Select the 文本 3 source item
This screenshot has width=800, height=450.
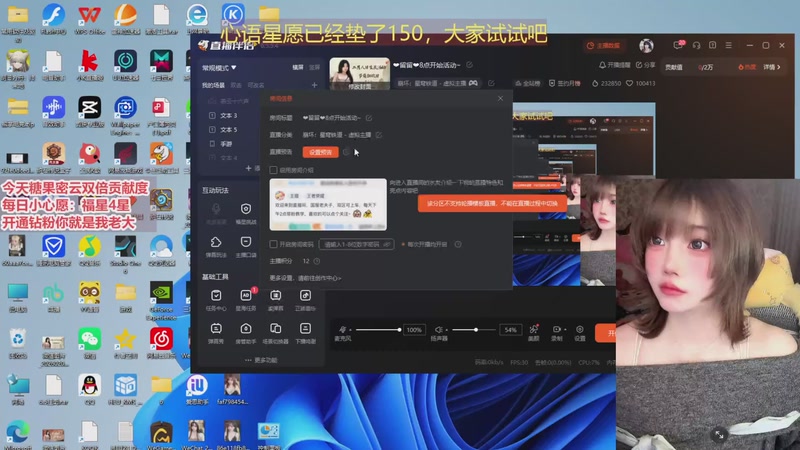coord(229,115)
